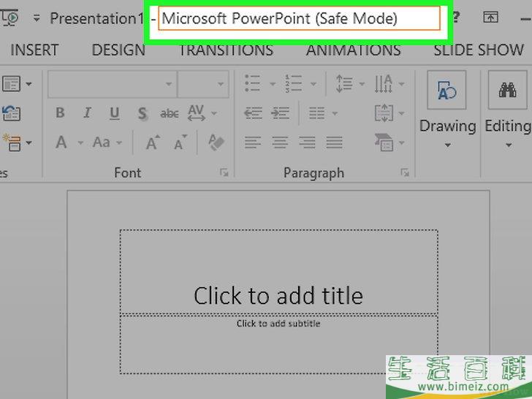Open the SLIDE SHOW tab
Screen dimensions: 532x399
pos(479,50)
